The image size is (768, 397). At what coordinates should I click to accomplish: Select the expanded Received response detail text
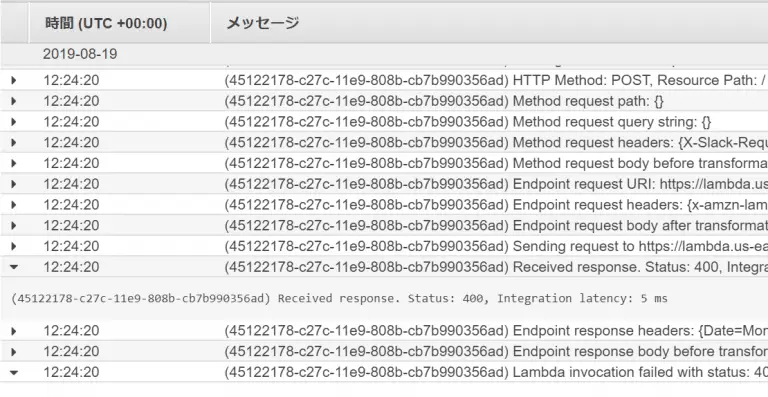point(339,298)
